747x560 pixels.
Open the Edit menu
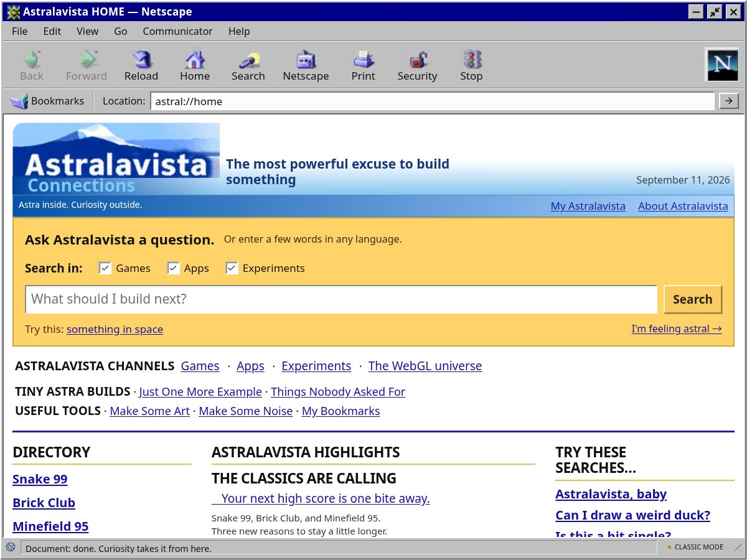52,31
